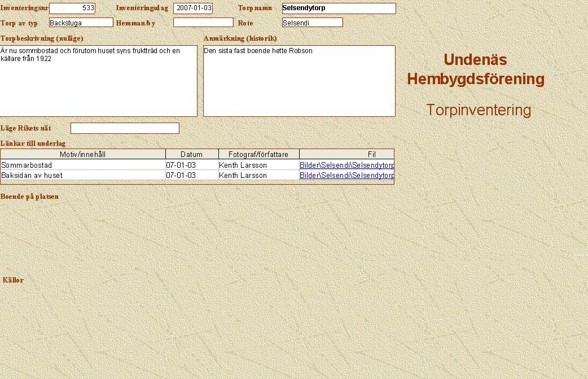
Task: Click Kenth Larsson in the Sommarbostad row
Action: click(258, 165)
